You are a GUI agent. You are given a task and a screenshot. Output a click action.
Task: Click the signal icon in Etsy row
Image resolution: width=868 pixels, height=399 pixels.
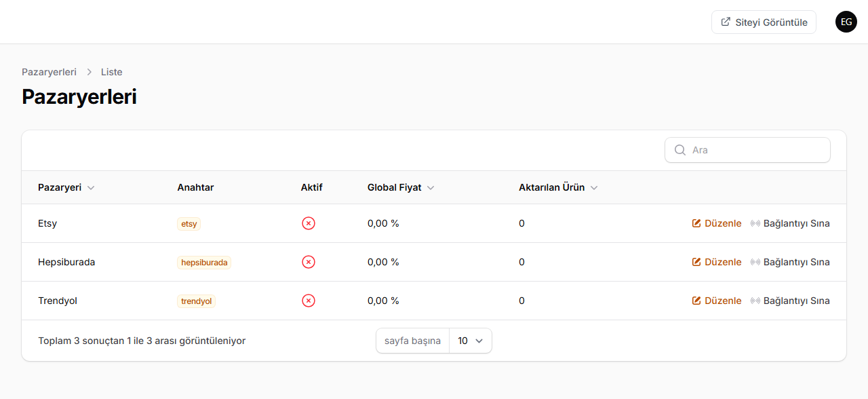pyautogui.click(x=755, y=223)
